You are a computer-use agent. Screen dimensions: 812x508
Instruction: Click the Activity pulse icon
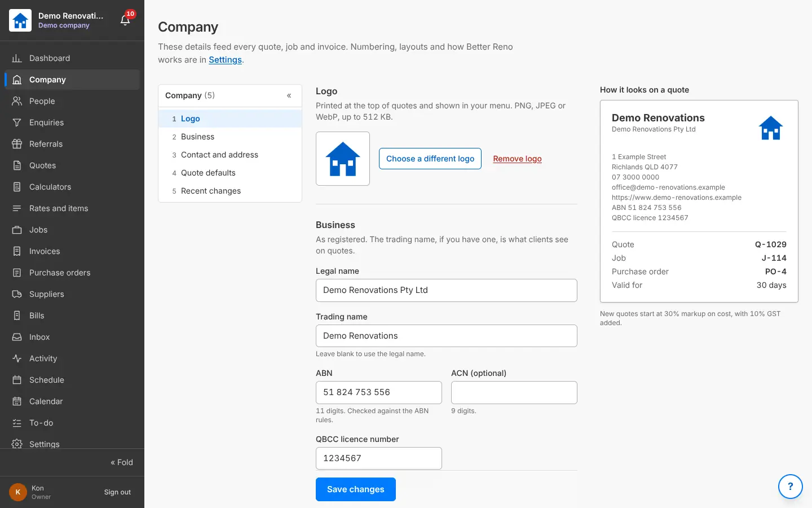click(x=17, y=358)
